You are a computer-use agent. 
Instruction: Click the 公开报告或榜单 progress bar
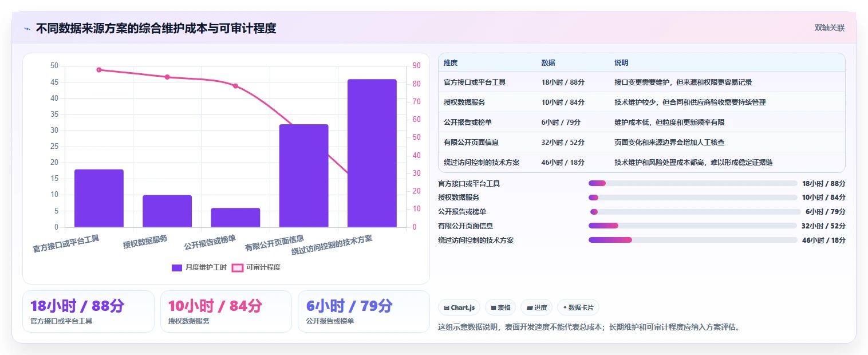pos(695,212)
